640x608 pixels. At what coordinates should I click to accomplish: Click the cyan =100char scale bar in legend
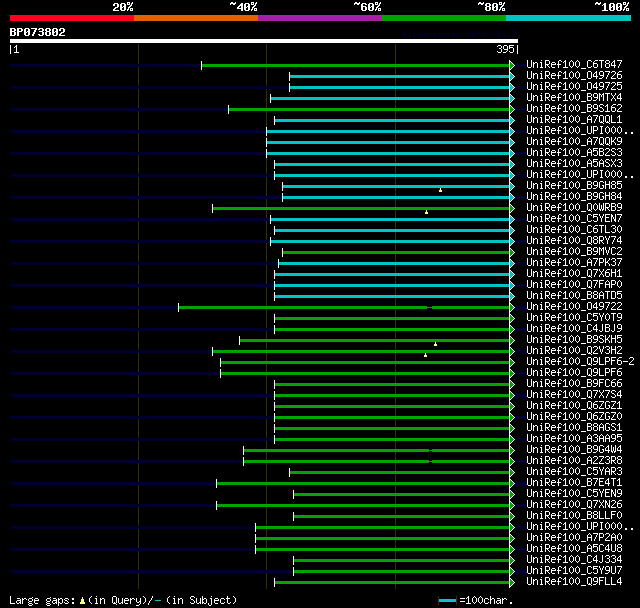pos(447,600)
